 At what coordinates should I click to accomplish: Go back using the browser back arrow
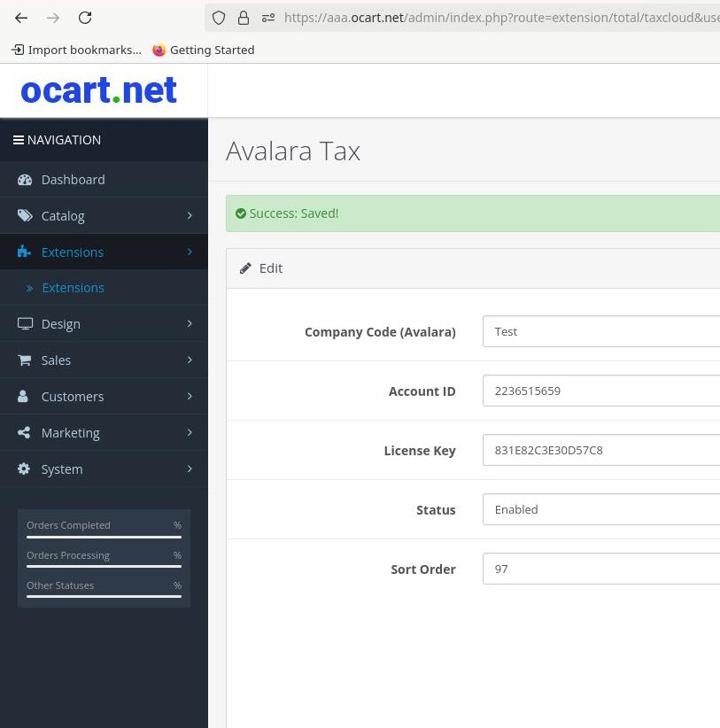coord(21,18)
